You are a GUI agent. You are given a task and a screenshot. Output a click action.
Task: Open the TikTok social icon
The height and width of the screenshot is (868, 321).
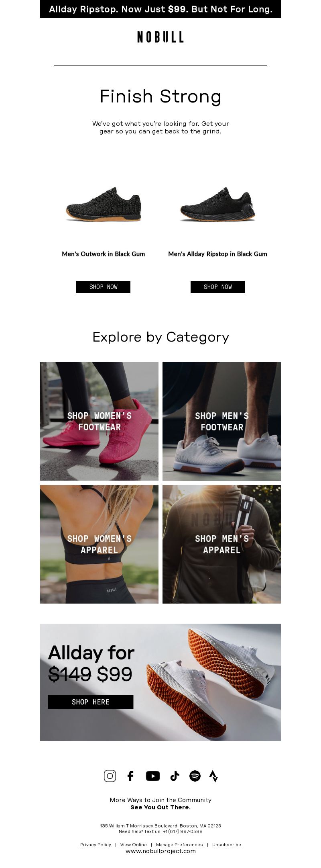tap(175, 776)
